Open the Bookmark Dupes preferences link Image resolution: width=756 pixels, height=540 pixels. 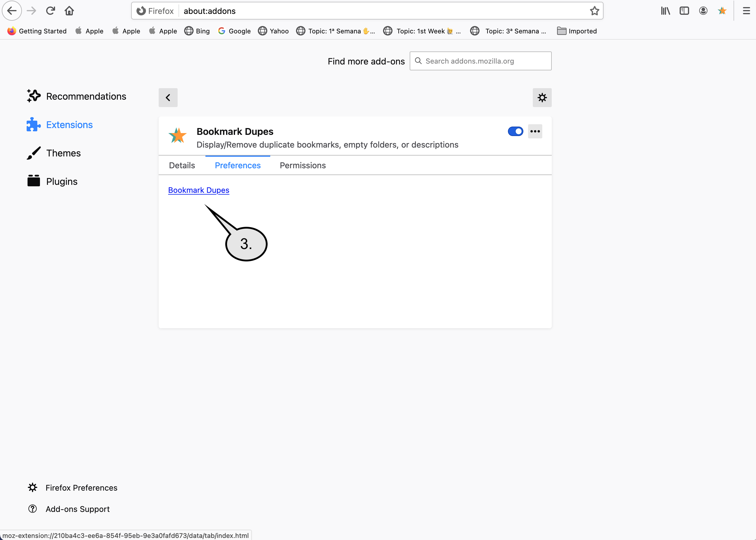tap(199, 190)
